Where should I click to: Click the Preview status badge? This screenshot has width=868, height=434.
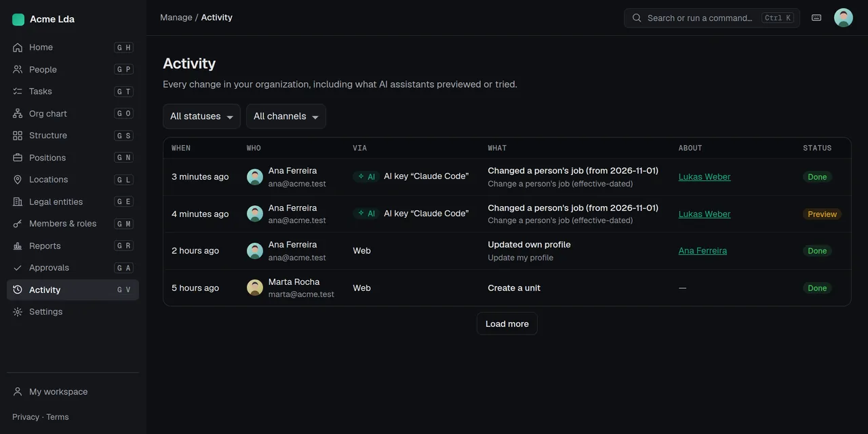pos(822,214)
